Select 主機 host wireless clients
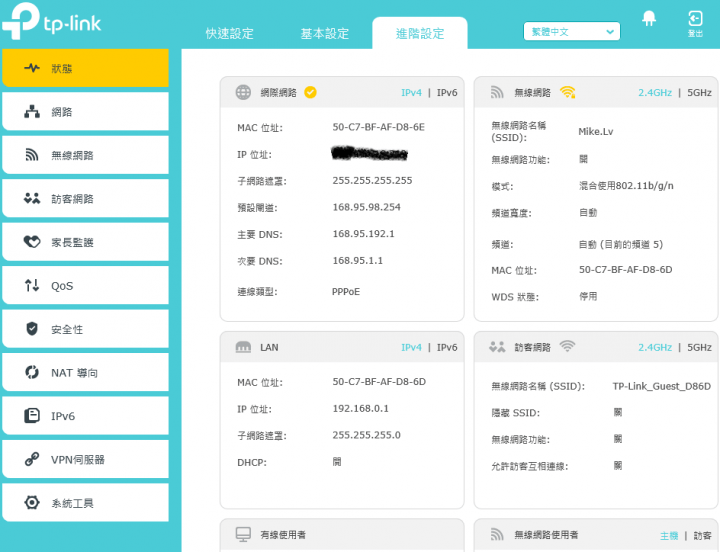The height and width of the screenshot is (552, 720). (669, 535)
